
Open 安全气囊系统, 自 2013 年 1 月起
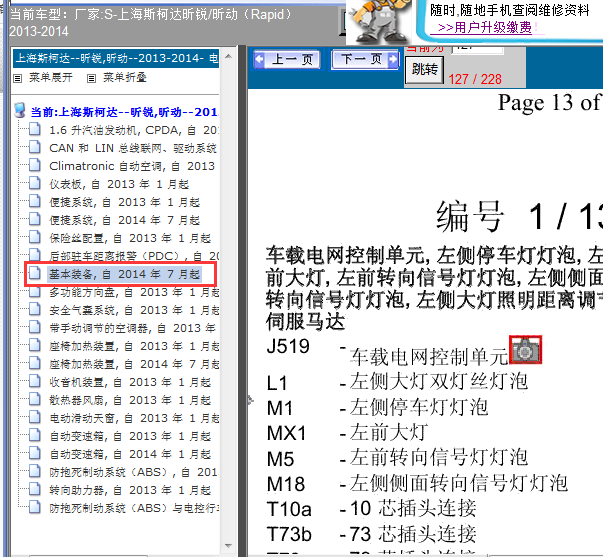coord(133,310)
